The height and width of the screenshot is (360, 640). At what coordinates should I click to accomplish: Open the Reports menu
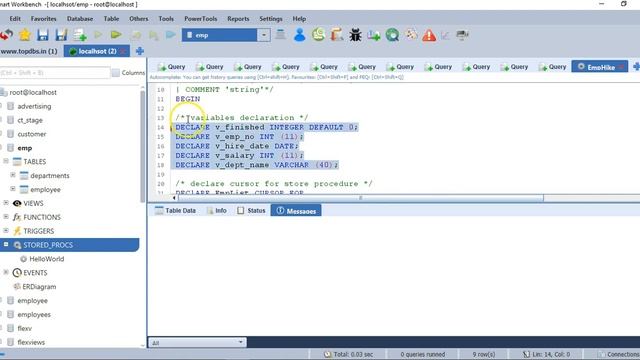click(x=238, y=19)
